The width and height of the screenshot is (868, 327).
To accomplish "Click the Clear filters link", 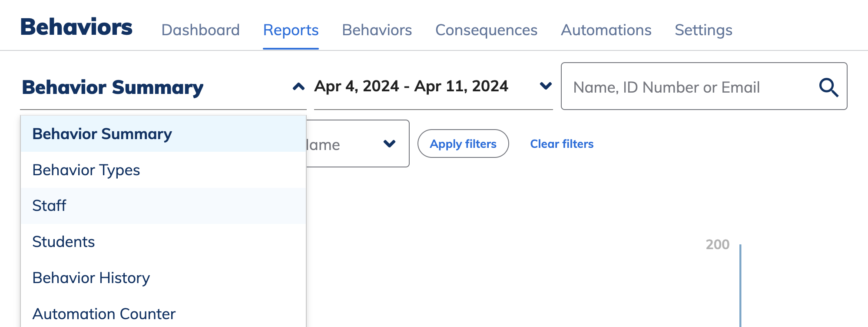I will pyautogui.click(x=562, y=143).
